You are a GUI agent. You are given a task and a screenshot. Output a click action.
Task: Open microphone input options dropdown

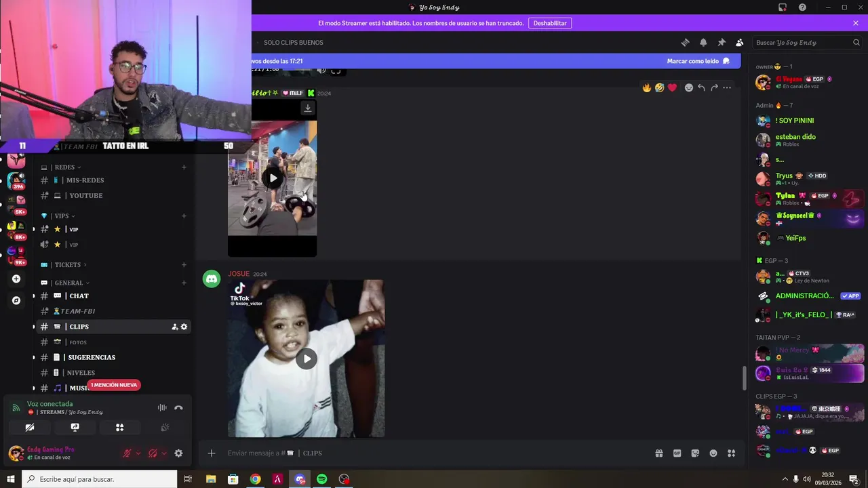(x=138, y=453)
